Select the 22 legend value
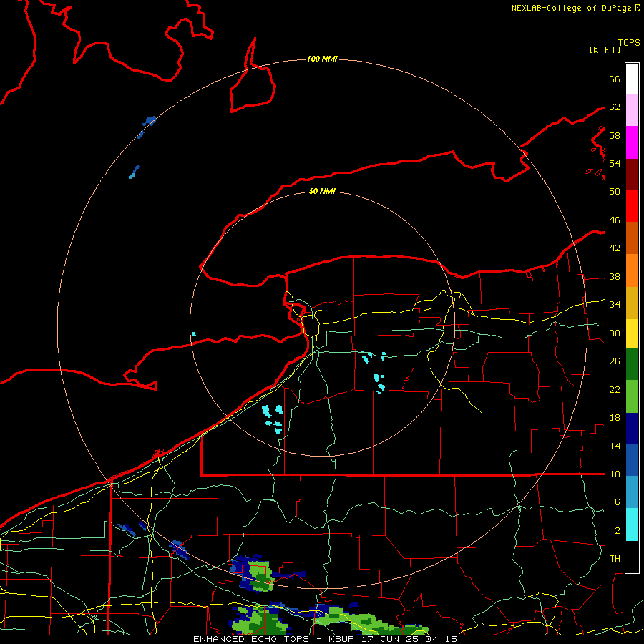The image size is (644, 644). (x=615, y=389)
